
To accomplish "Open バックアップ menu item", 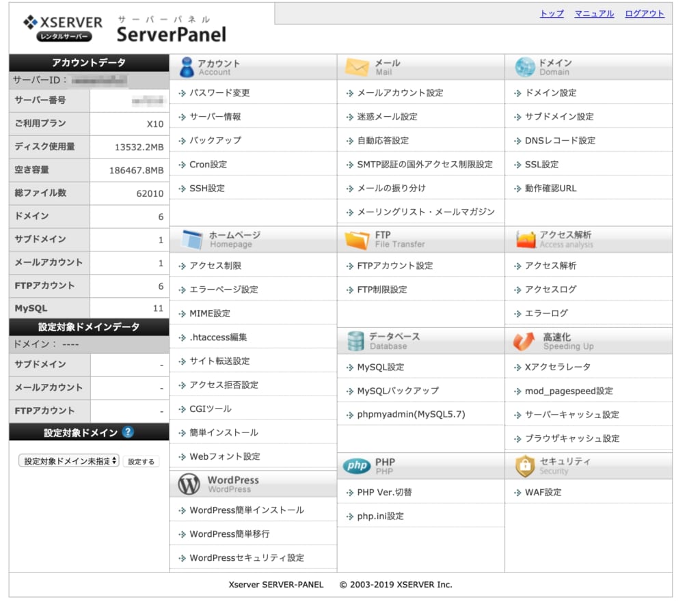I will pyautogui.click(x=215, y=141).
